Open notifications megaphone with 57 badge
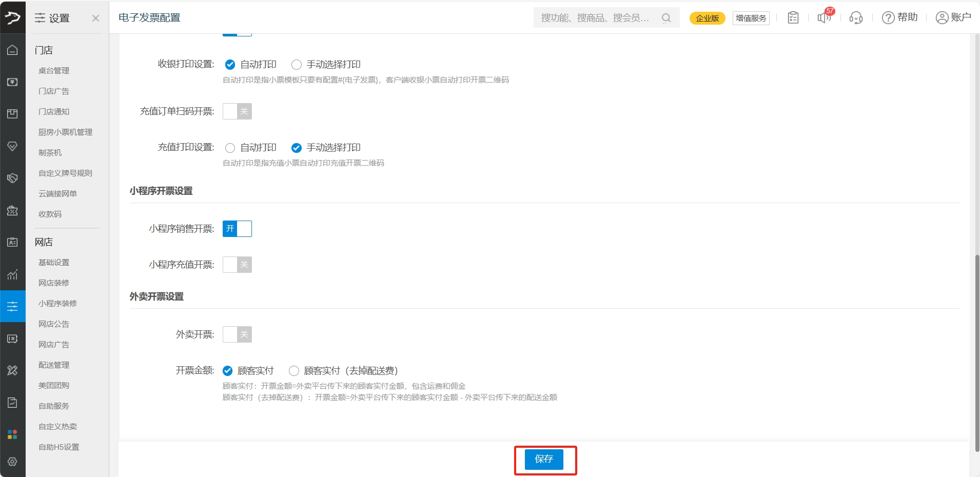 pyautogui.click(x=825, y=16)
